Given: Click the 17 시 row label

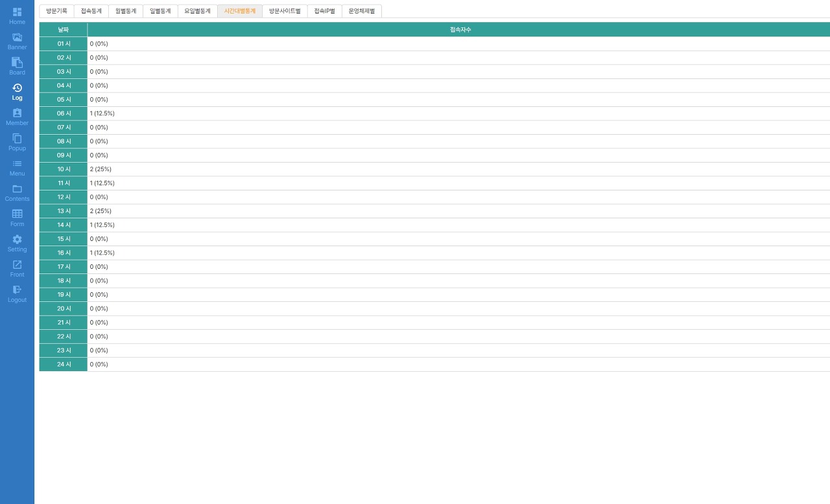Looking at the screenshot, I should tap(63, 266).
